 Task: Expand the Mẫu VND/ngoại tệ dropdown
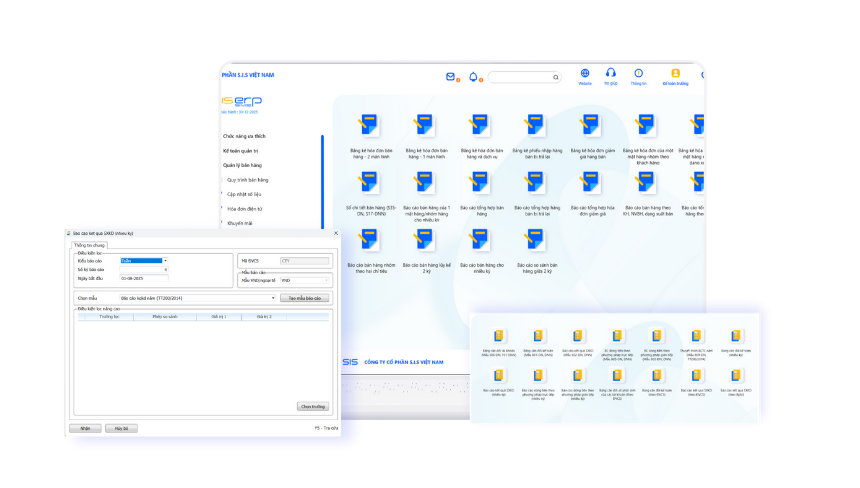[305, 280]
